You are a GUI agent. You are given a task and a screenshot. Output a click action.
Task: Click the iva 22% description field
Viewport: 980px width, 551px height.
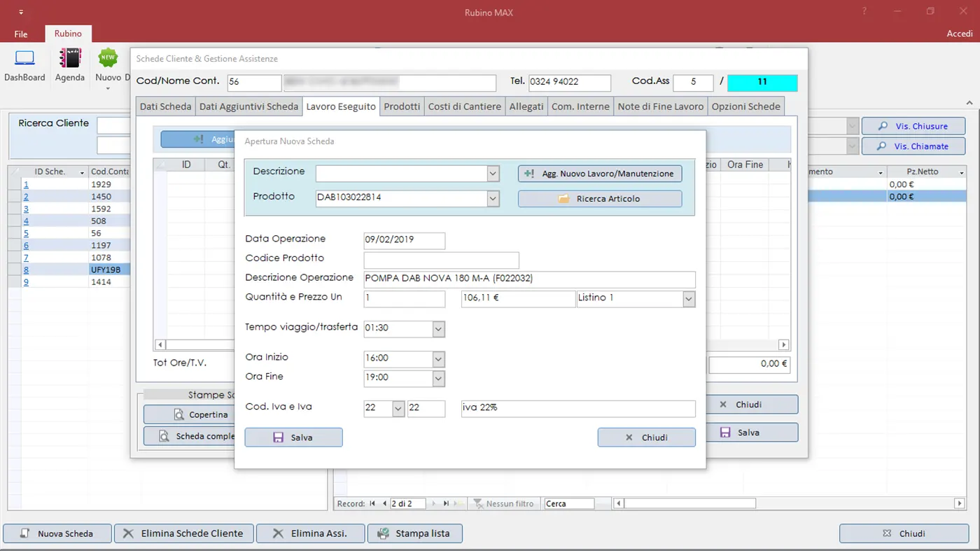pos(578,409)
